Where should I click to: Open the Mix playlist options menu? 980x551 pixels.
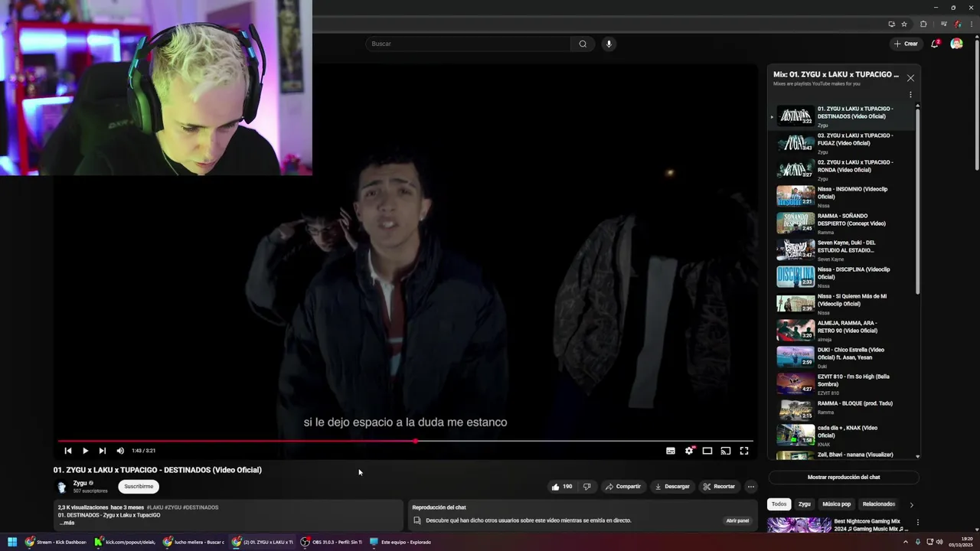[910, 95]
